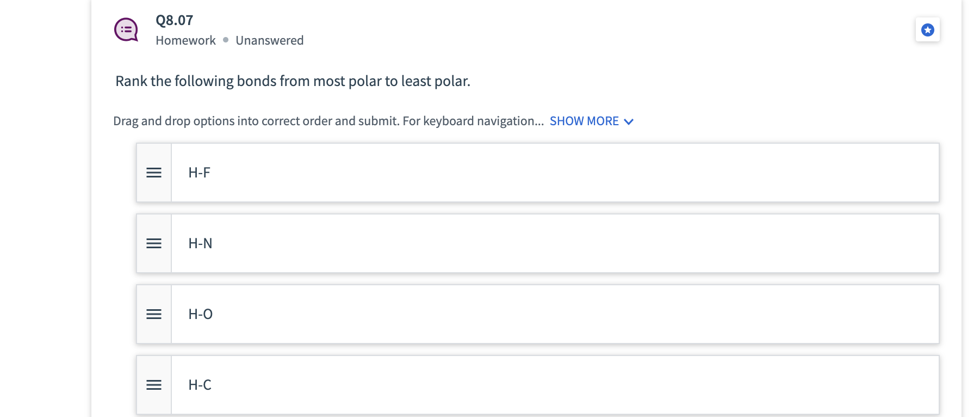Click the Q8.07 question number heading
The image size is (980, 417).
pos(174,20)
